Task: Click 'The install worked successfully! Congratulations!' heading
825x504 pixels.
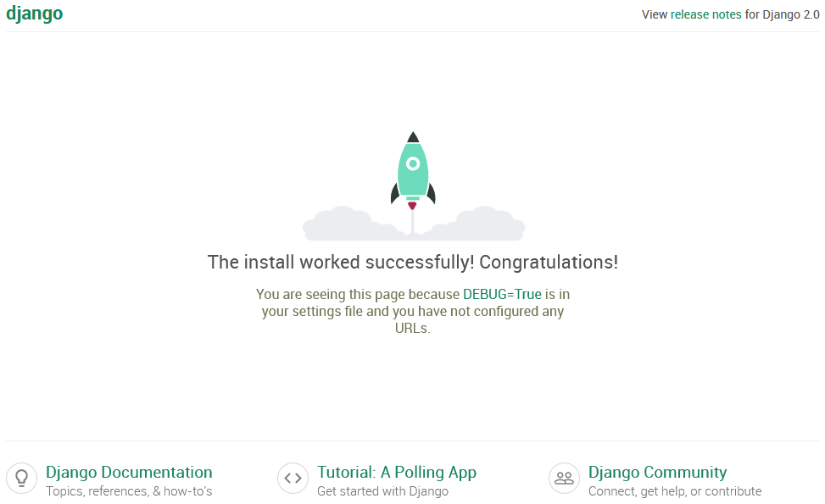Action: pyautogui.click(x=413, y=262)
